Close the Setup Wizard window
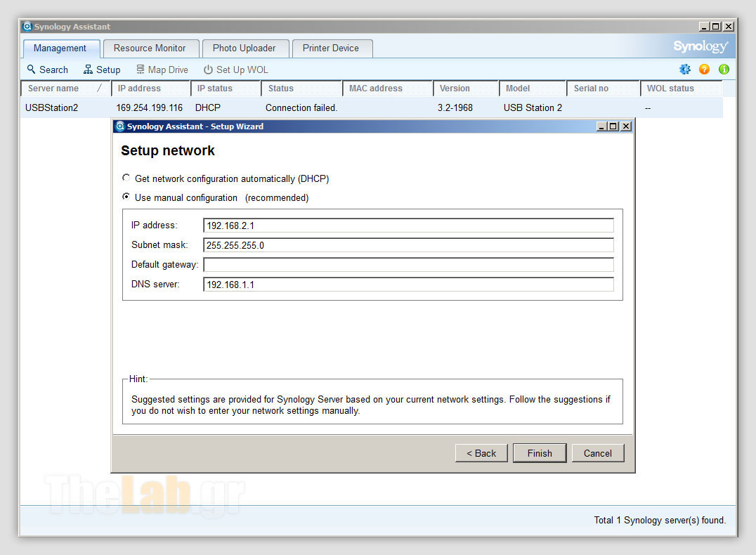This screenshot has width=756, height=555. point(626,126)
